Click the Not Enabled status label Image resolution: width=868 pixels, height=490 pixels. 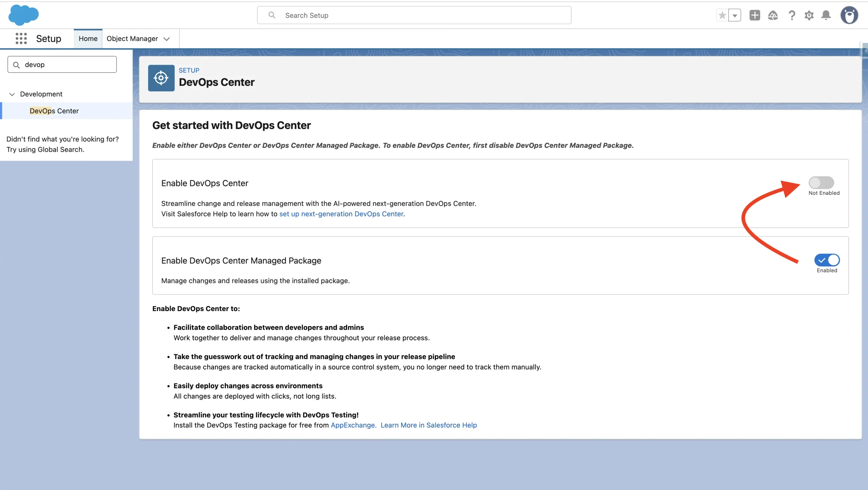(824, 193)
